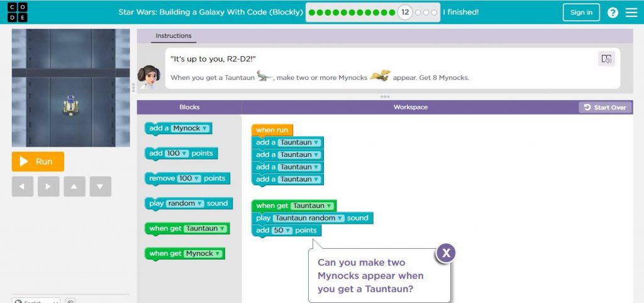Open the Tauntaun random sound dropdown

tap(308, 219)
